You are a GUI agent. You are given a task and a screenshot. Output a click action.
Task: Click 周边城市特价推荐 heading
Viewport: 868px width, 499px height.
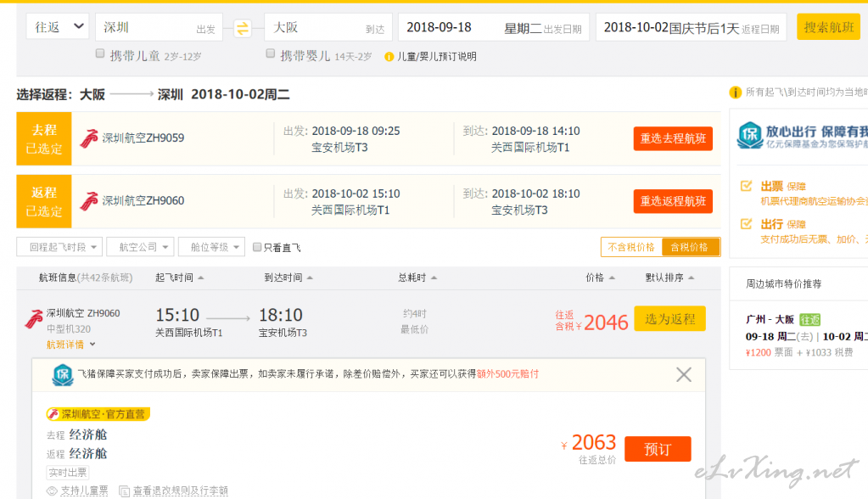coord(783,283)
